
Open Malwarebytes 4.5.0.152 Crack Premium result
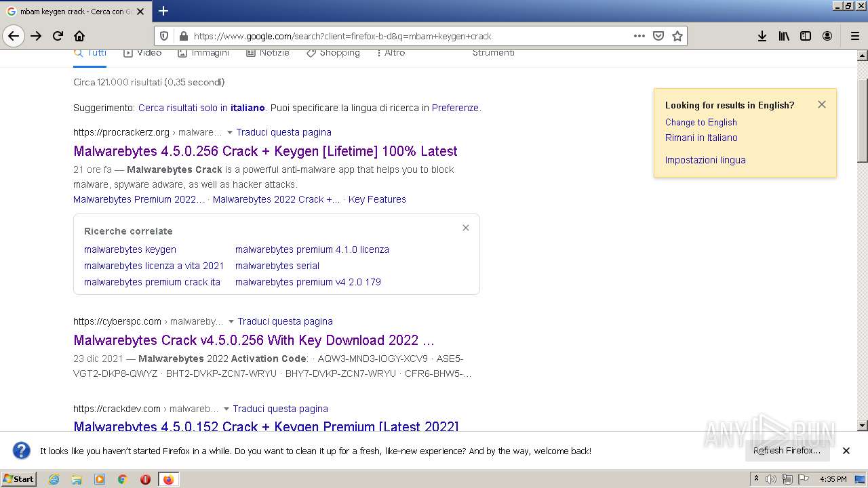[x=266, y=426]
